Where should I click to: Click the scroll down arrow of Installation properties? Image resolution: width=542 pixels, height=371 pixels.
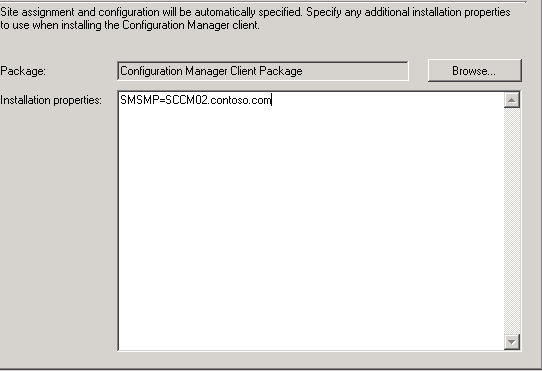tap(512, 342)
